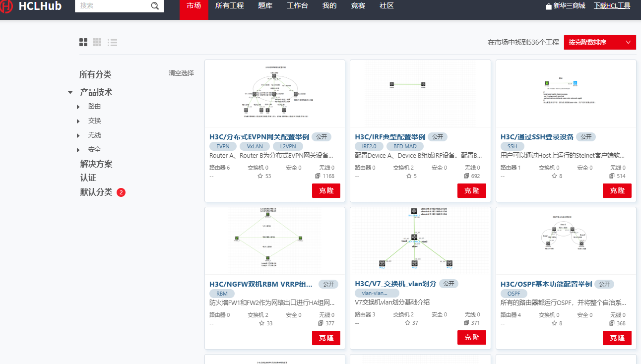Clone the 通过SSH登录设备 project

[617, 191]
